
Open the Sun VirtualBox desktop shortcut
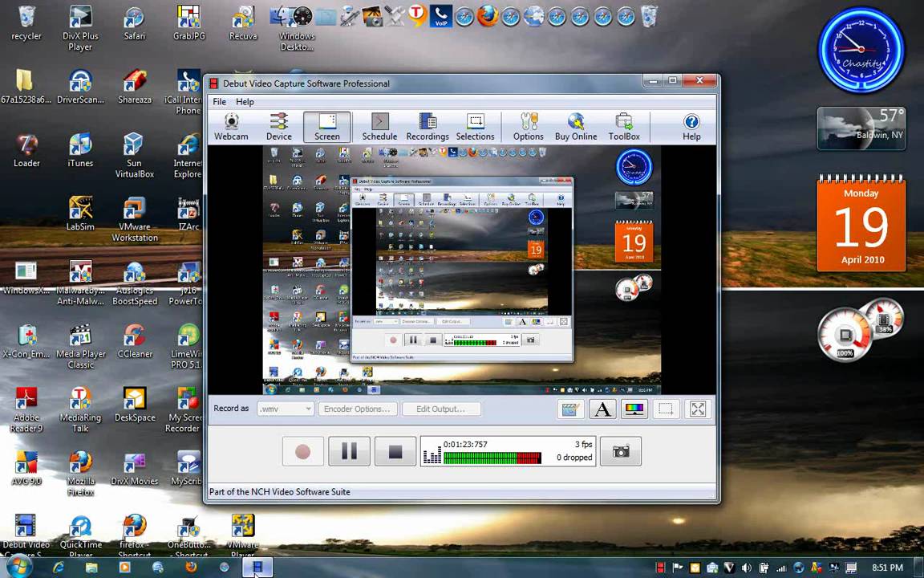point(135,155)
